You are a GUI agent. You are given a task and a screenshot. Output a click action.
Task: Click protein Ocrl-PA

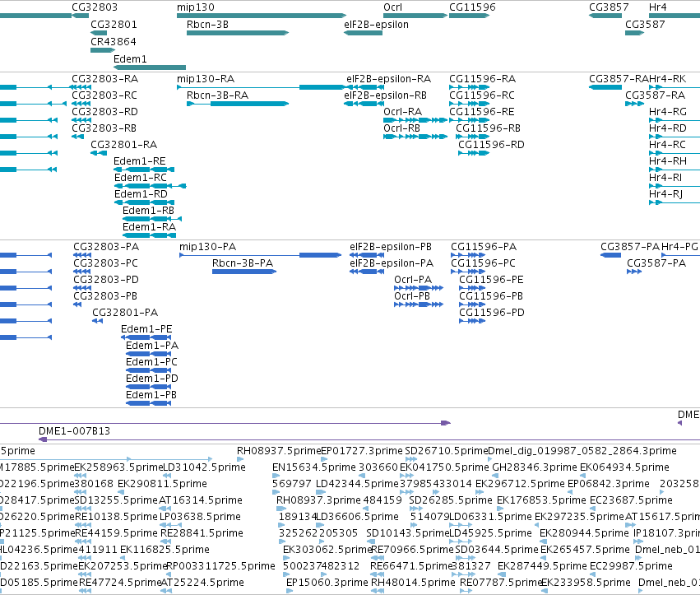point(419,288)
